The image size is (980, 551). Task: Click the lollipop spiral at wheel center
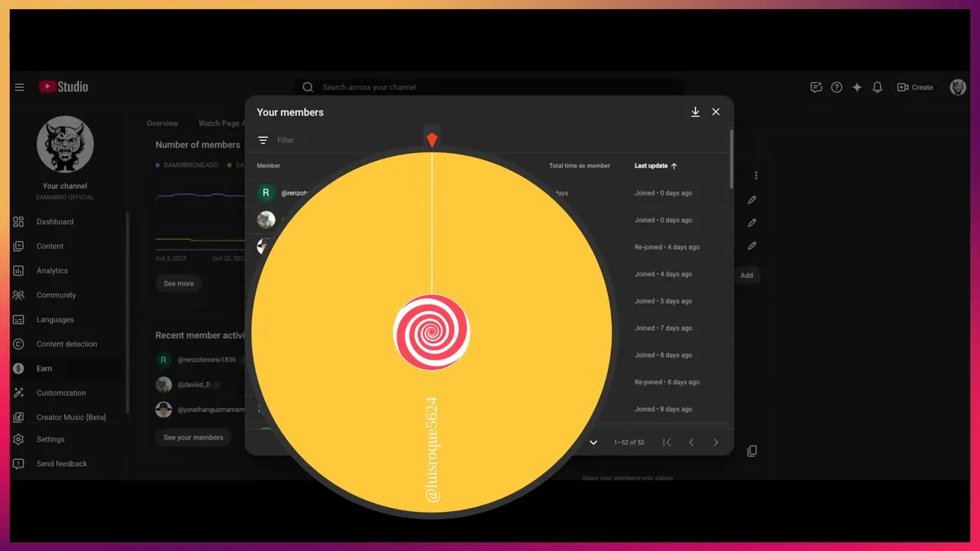click(x=432, y=333)
